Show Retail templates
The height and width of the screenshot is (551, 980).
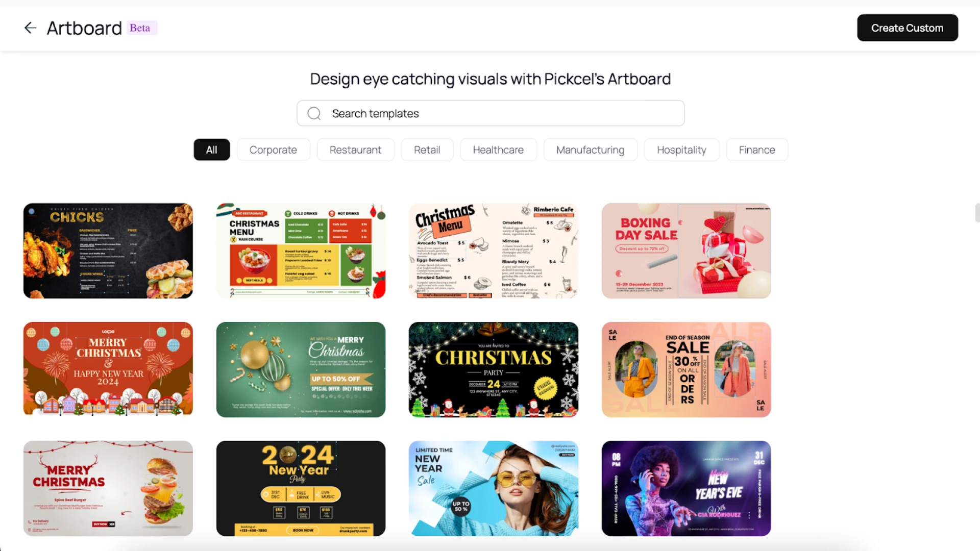tap(427, 150)
